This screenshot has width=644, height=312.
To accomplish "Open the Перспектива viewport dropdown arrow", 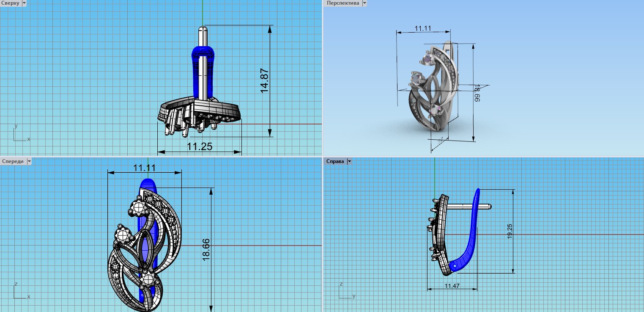I will [x=364, y=3].
